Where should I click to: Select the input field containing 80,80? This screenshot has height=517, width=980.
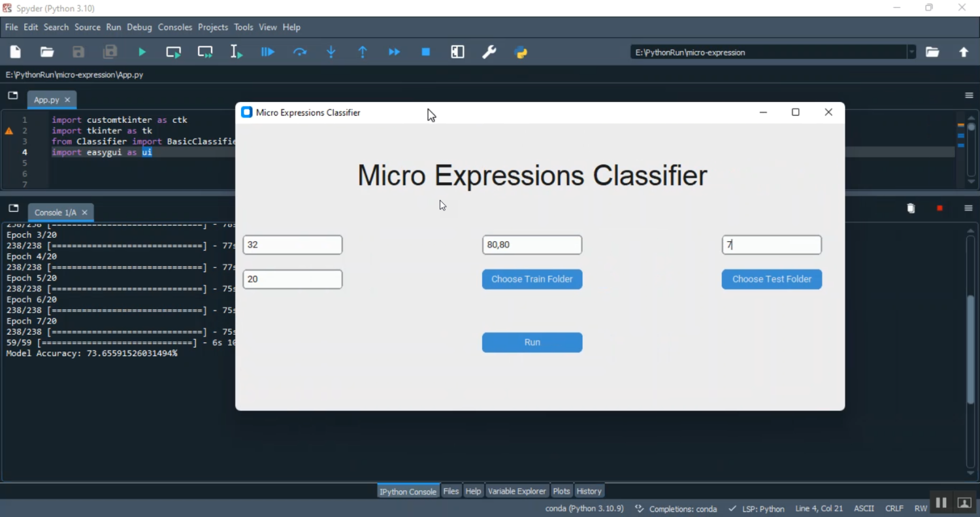[532, 244]
